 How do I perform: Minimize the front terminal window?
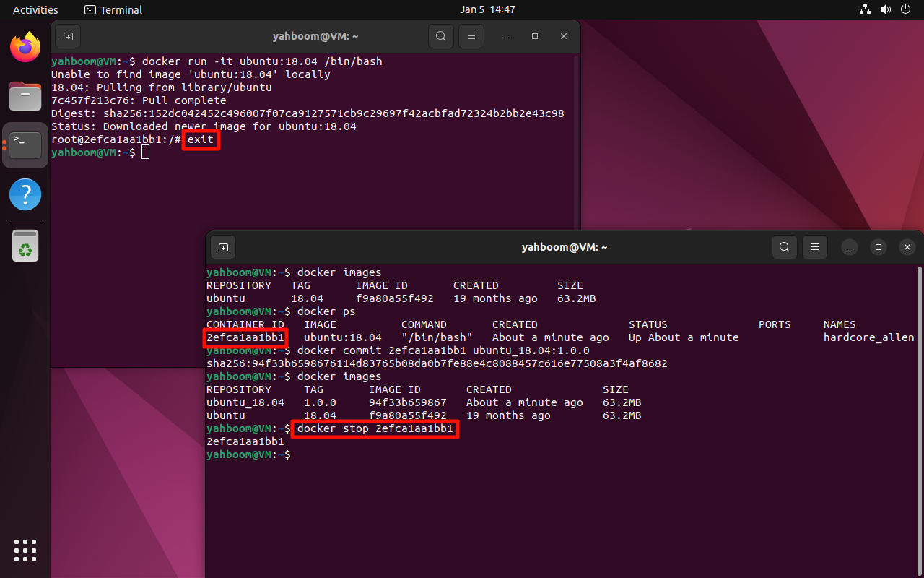click(x=851, y=247)
